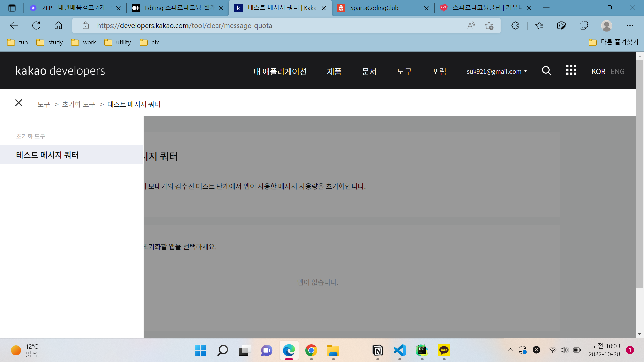Screen dimensions: 644x362
Task: Open the Teams chat taskbar icon
Action: pyautogui.click(x=267, y=351)
